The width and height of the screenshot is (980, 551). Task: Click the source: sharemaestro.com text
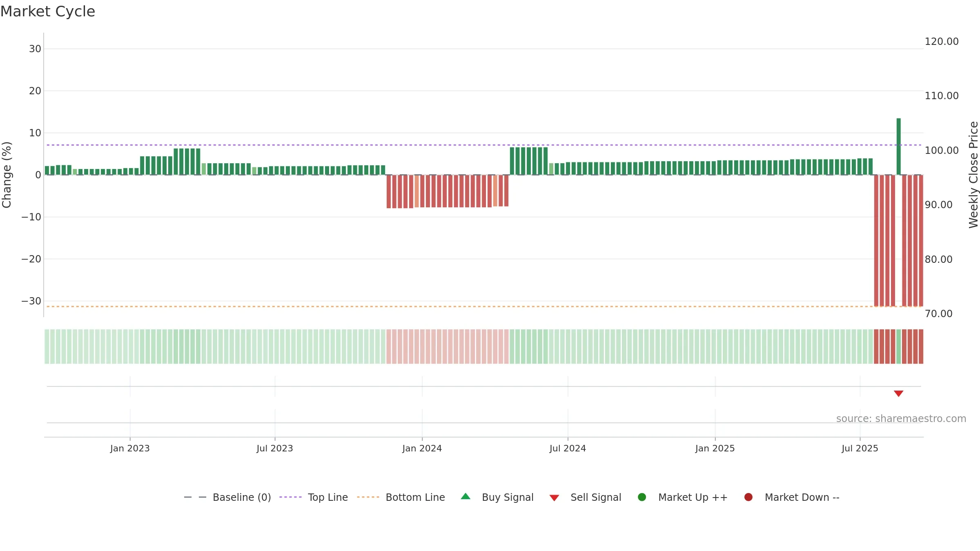901,419
